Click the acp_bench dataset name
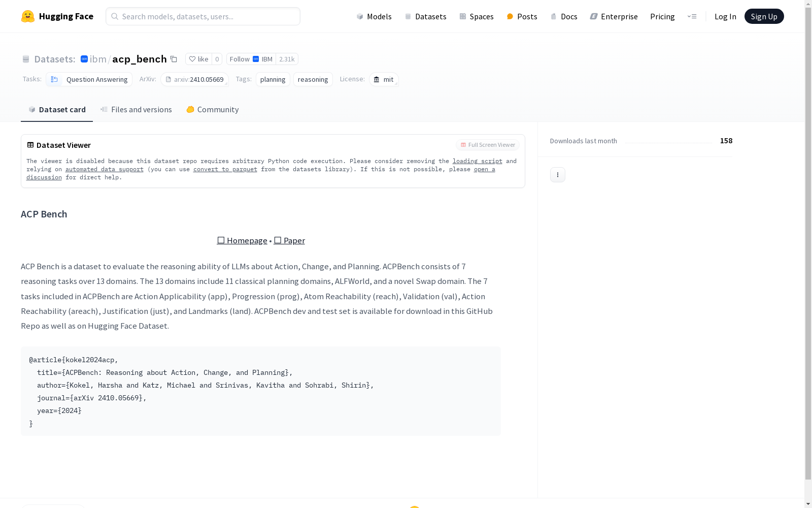812x508 pixels. [x=140, y=59]
